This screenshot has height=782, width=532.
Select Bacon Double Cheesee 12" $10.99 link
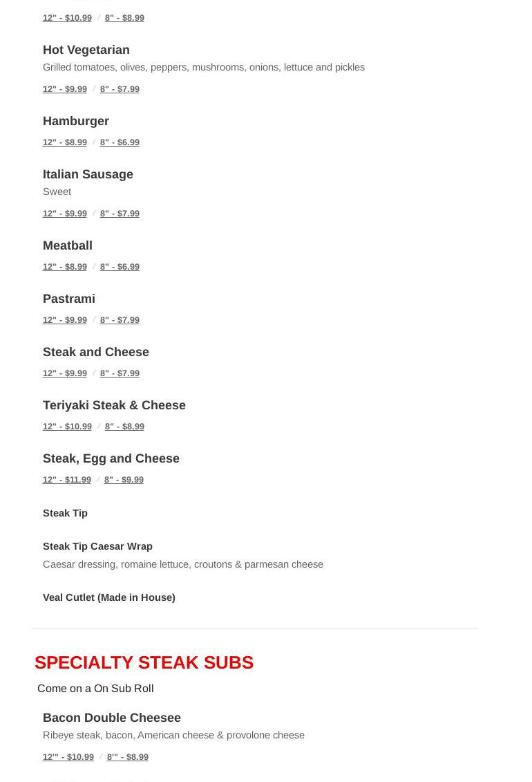coord(68,757)
